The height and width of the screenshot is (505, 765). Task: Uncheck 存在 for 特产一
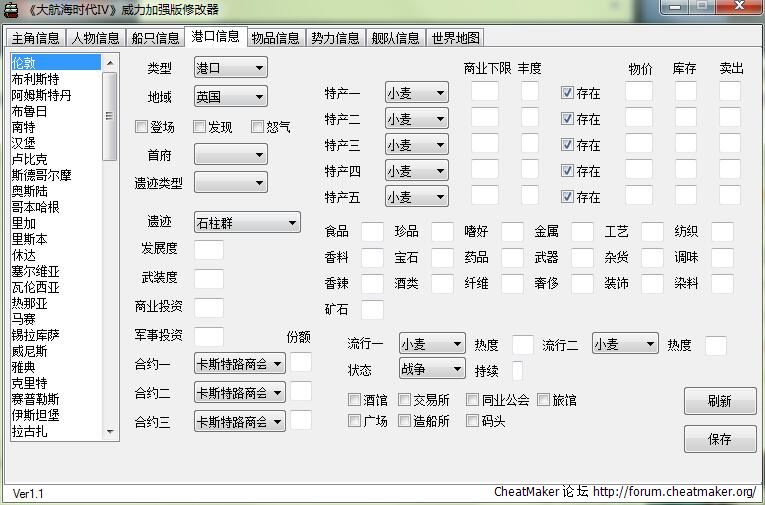coord(567,93)
